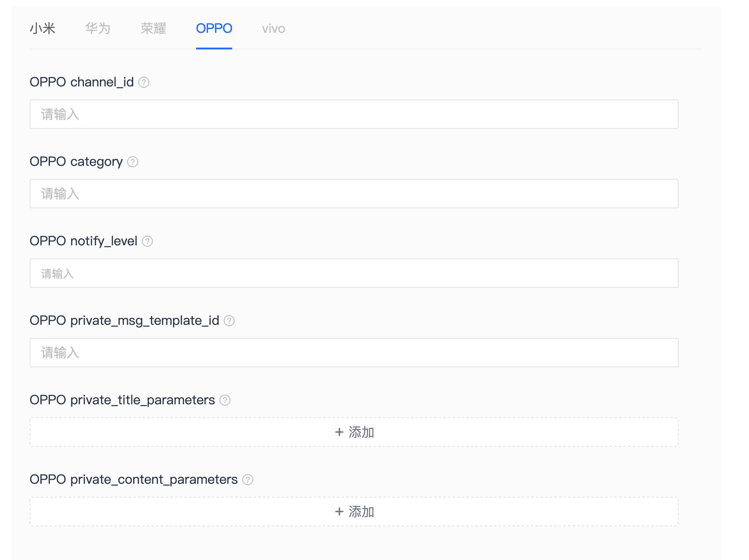Click the 'OPPO private_content_parameters' label text

[134, 480]
